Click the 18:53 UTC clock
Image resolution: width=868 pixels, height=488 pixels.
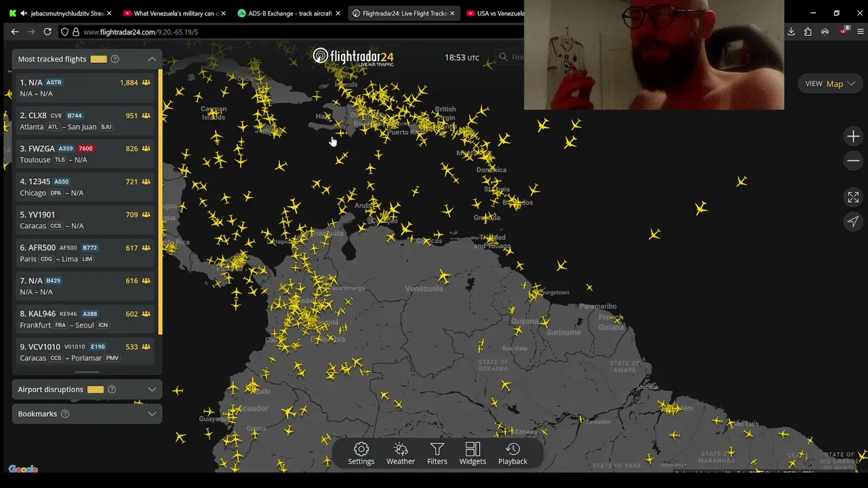462,58
